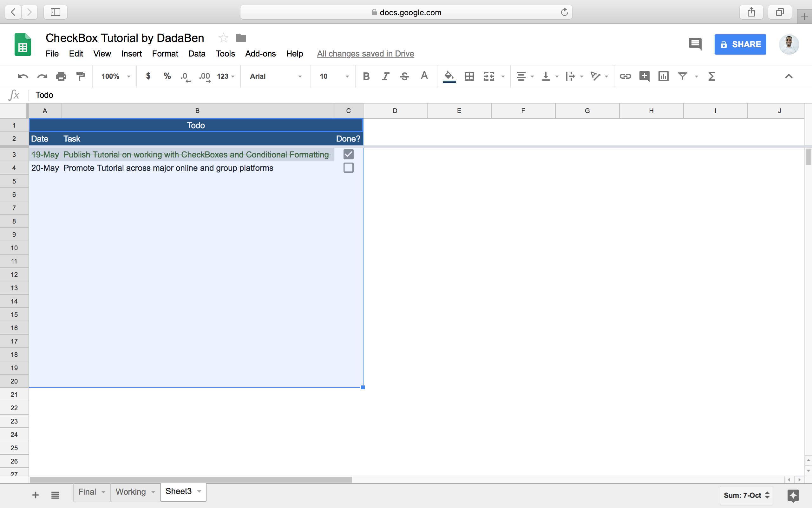The width and height of the screenshot is (812, 508).
Task: Uncheck the 19-May task checkbox
Action: coord(348,155)
